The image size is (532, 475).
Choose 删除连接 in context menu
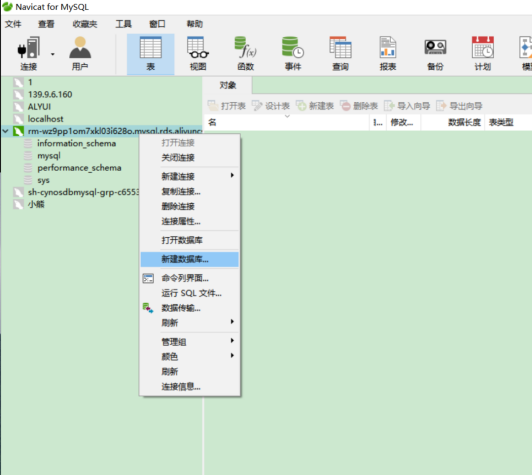[x=190, y=206]
